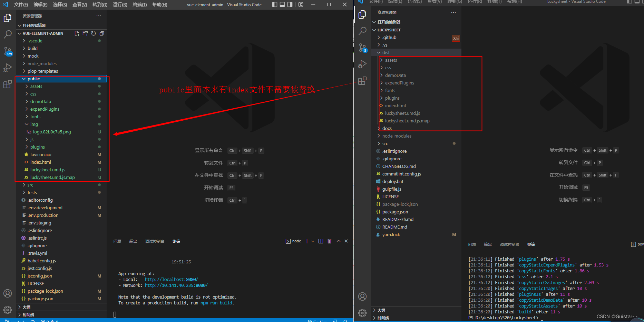The width and height of the screenshot is (644, 322).
Task: Open Run menu in left window
Action: tap(120, 4)
